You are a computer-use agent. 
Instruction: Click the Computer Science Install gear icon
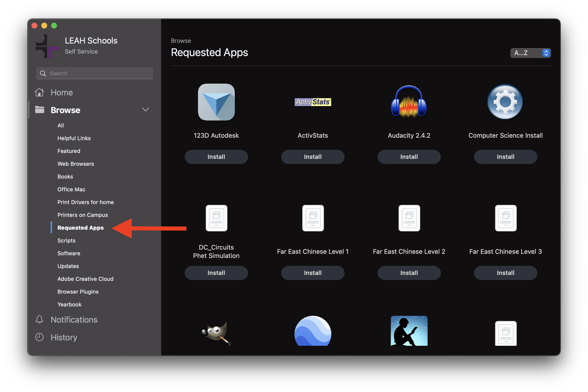click(505, 102)
